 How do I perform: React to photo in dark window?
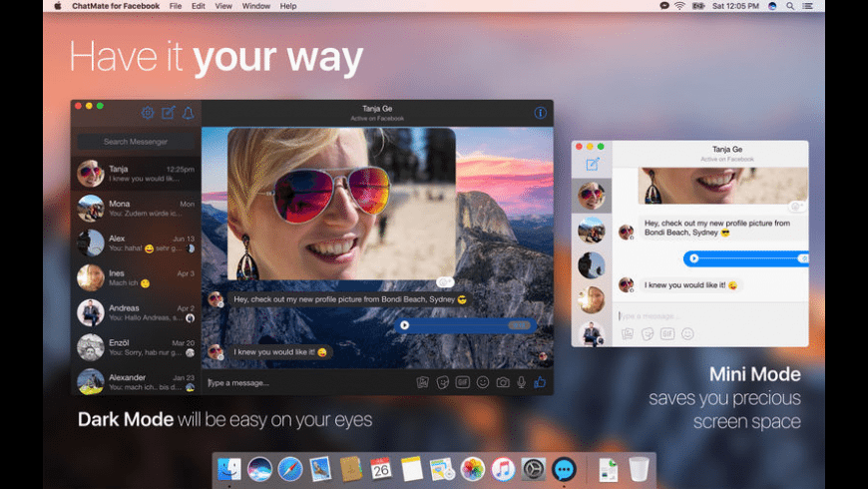tap(445, 283)
